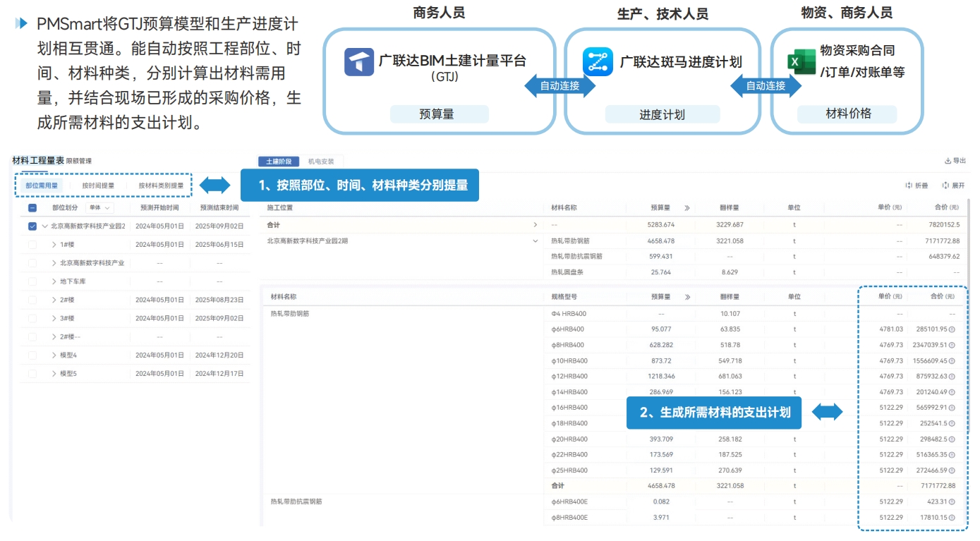Click the 导出 export download icon

[948, 161]
